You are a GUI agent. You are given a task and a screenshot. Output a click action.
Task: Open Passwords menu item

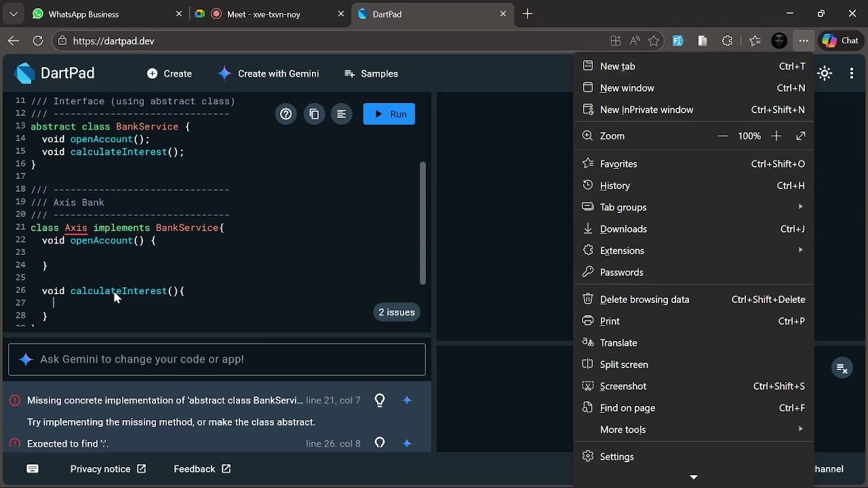tap(694, 272)
